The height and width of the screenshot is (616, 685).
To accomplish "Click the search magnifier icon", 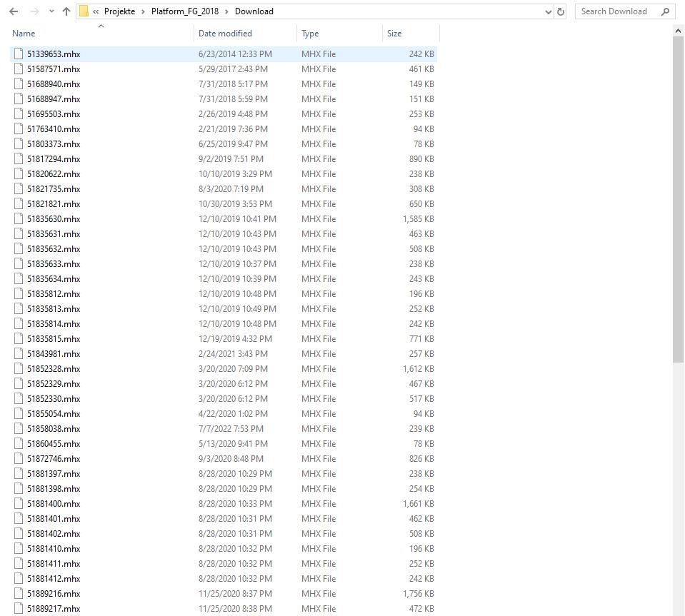I will (x=665, y=12).
